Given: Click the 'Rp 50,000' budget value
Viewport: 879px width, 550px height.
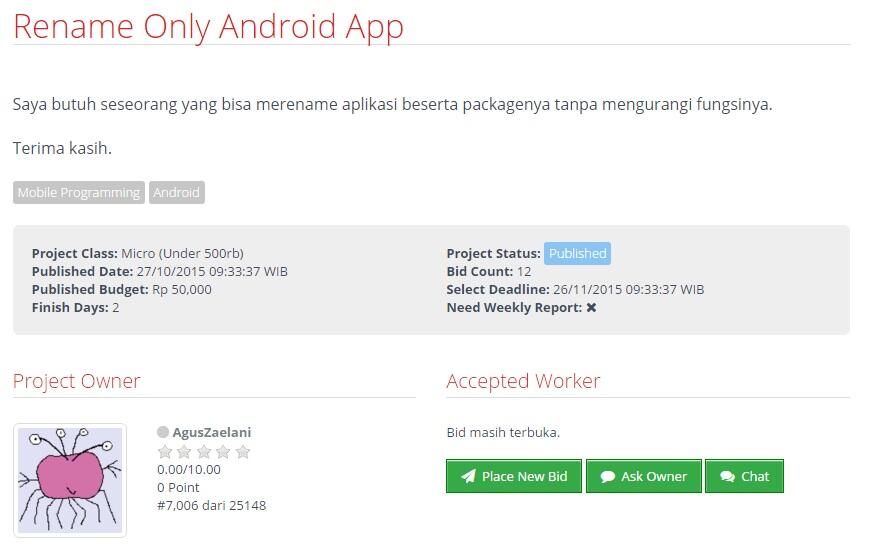Looking at the screenshot, I should [x=182, y=289].
